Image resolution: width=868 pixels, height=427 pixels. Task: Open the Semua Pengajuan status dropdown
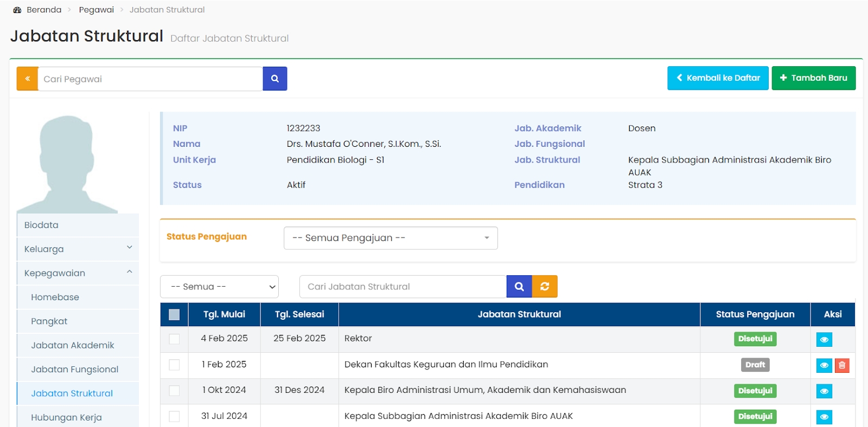[390, 238]
